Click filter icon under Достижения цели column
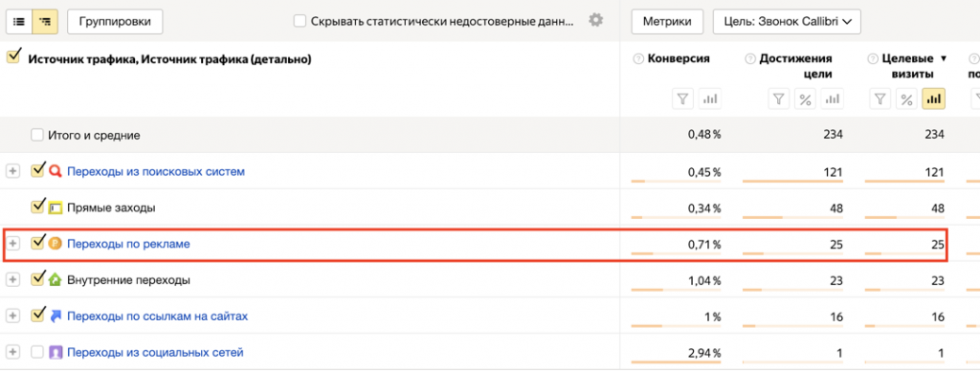 coord(779,98)
